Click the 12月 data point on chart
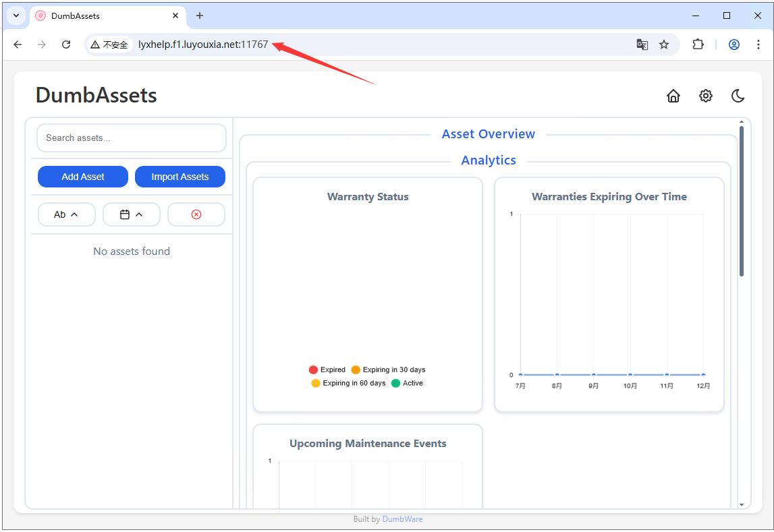The width and height of the screenshot is (774, 532). 703,375
